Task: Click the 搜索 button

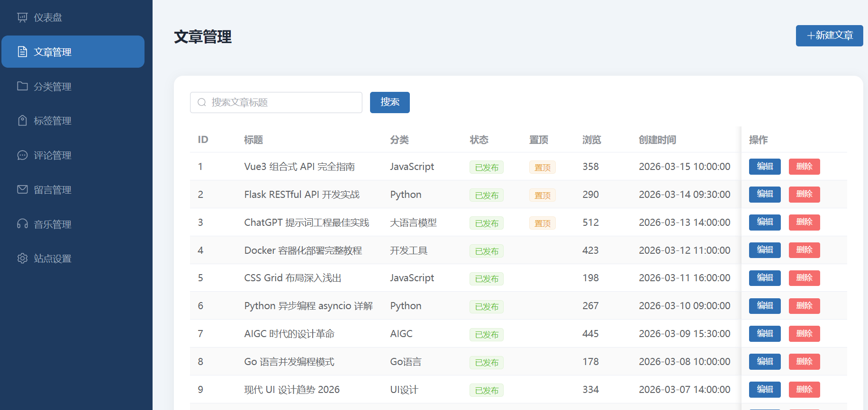Action: tap(389, 102)
